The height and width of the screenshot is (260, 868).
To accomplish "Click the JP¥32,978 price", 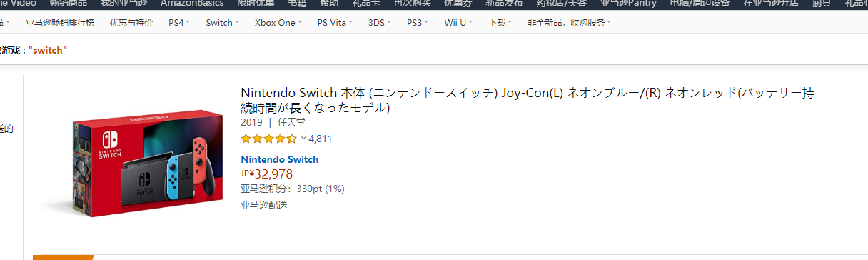I will point(267,174).
